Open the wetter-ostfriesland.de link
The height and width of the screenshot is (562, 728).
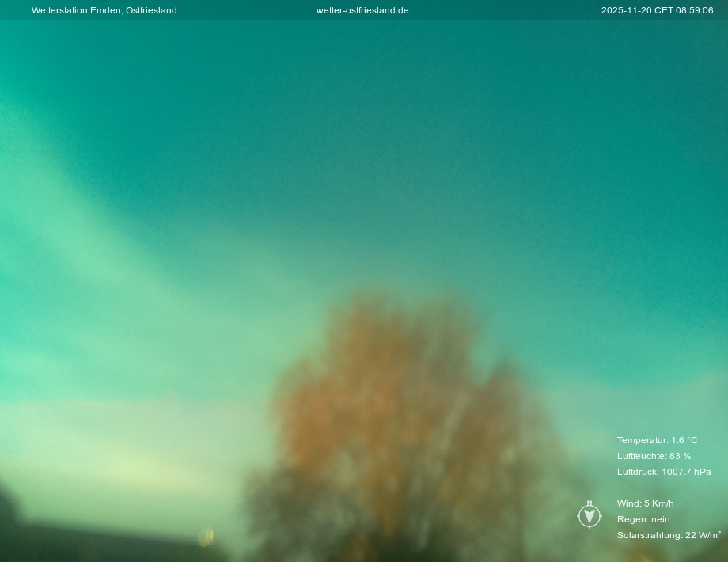pos(362,10)
